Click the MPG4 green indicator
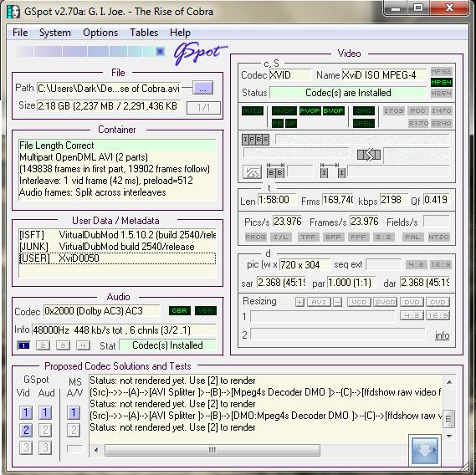The width and height of the screenshot is (476, 475). click(x=441, y=82)
